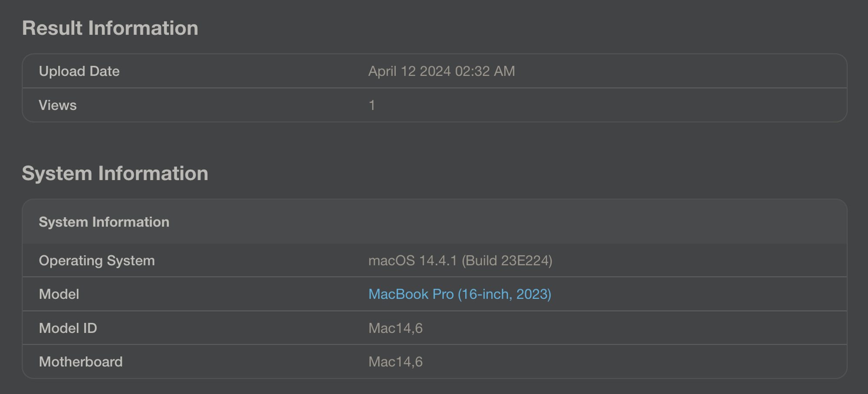The width and height of the screenshot is (868, 394).
Task: Select the April 12 2024 02:32 AM value
Action: pos(442,71)
